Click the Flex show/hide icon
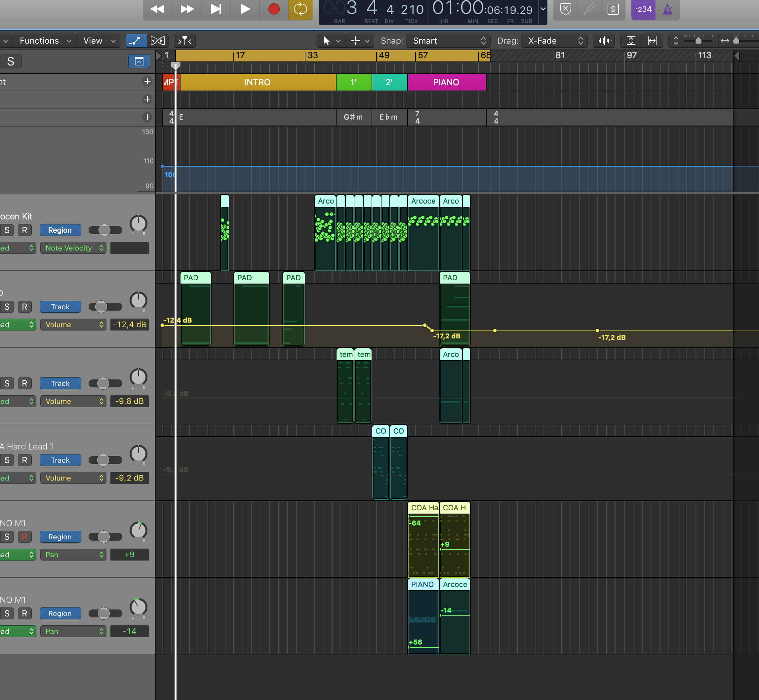Viewport: 759px width, 700px height. [158, 41]
